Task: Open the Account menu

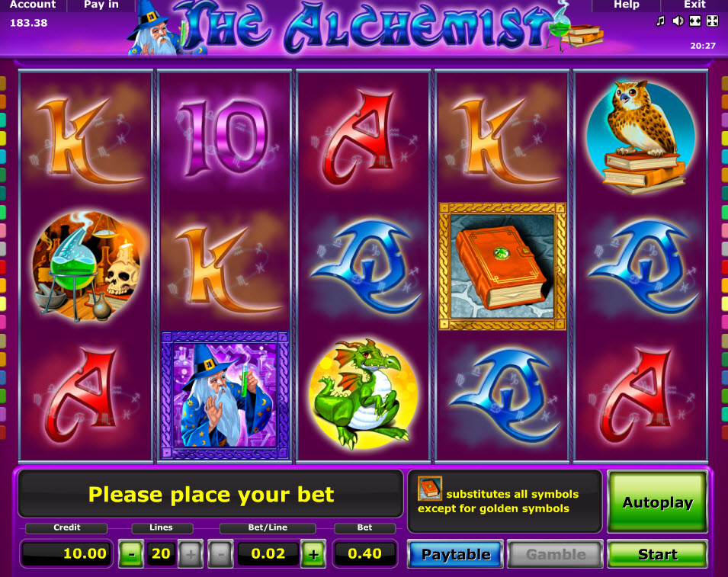Action: 33,5
